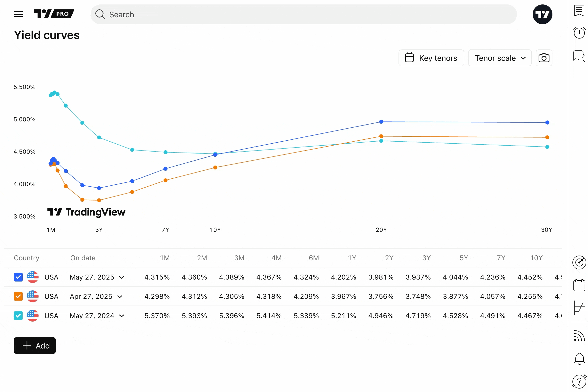The width and height of the screenshot is (588, 392).
Task: Open the economic calendar icon
Action: pos(579,285)
